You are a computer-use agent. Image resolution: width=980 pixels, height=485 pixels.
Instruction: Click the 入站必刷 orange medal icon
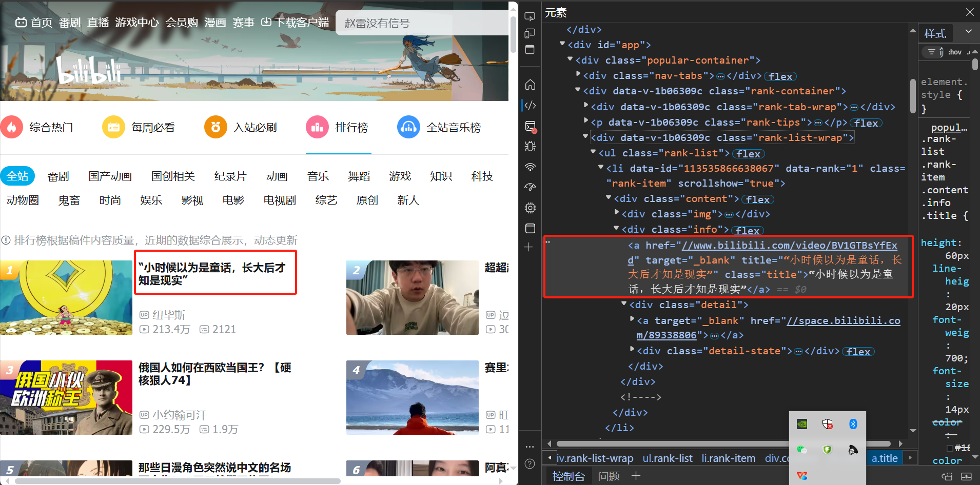pyautogui.click(x=215, y=127)
